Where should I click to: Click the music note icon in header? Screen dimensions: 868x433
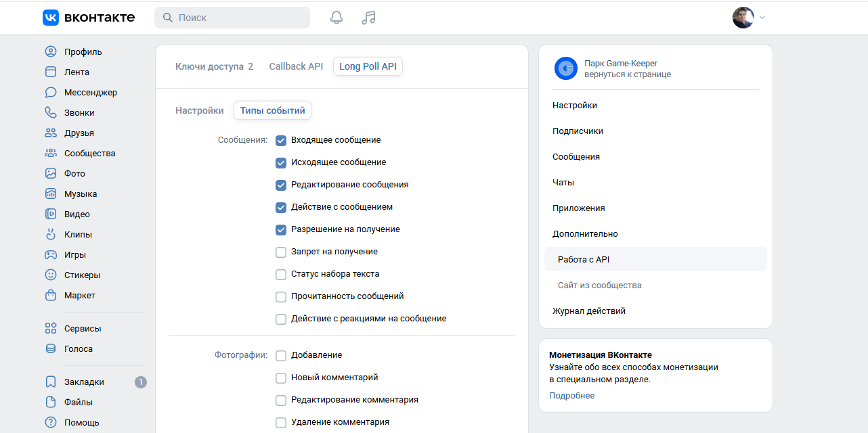(368, 18)
